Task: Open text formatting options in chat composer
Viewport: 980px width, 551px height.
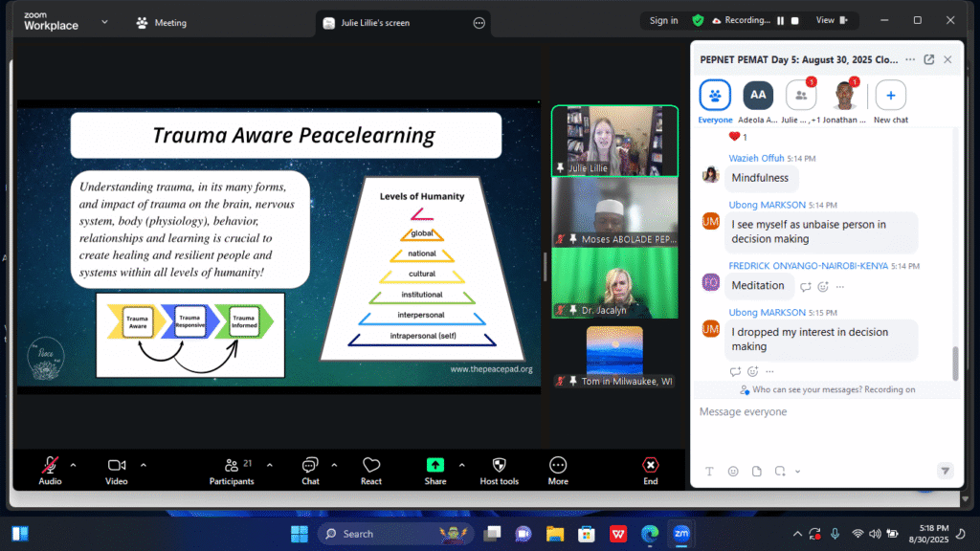Action: click(709, 471)
